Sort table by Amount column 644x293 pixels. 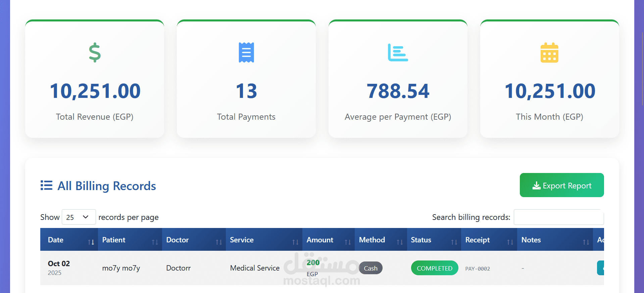328,240
